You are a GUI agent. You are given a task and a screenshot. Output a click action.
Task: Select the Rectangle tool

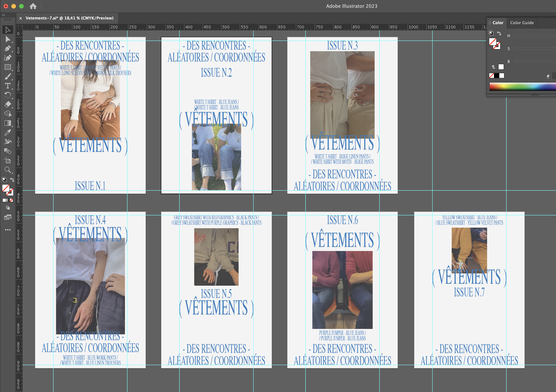8,67
